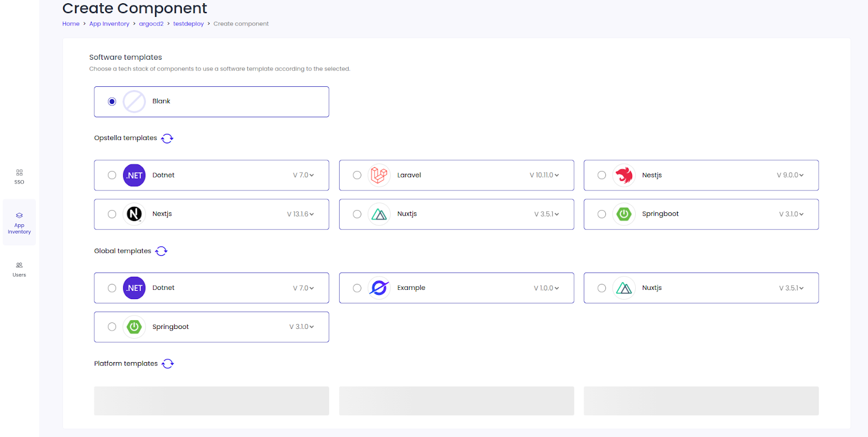Open Nestjs version V 9.0.0 dropdown
Screen dimensions: 868x437
pyautogui.click(x=790, y=175)
